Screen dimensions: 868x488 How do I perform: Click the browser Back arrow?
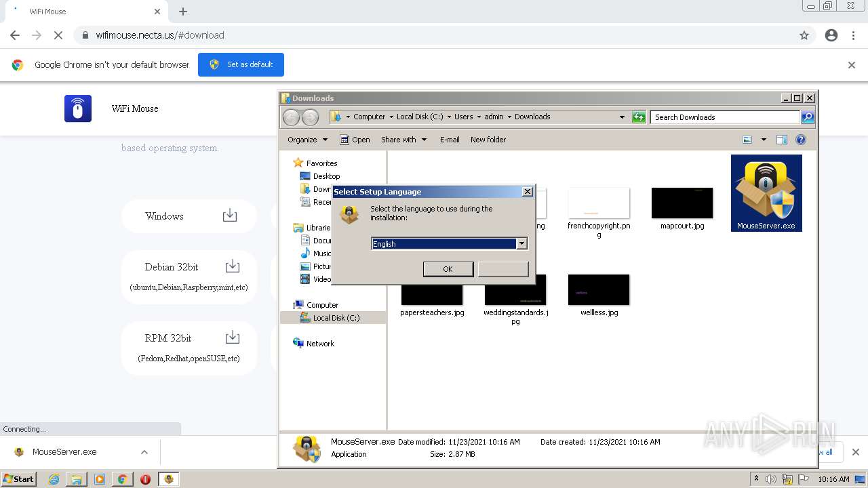click(15, 35)
